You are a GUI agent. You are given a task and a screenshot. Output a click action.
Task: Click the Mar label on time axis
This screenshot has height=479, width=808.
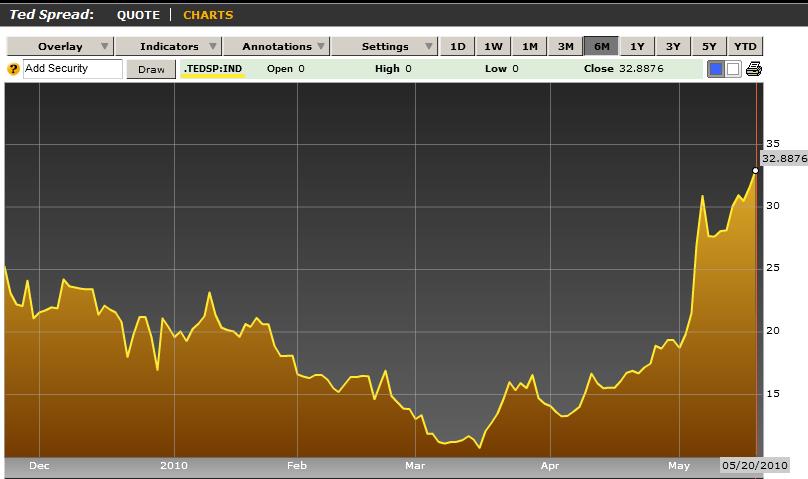click(x=415, y=466)
